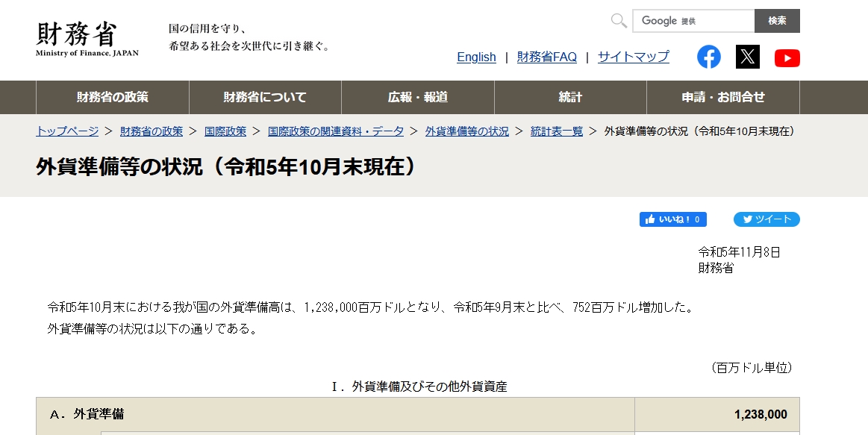Open the サイトマップ link
Viewport: 868px width, 435px height.
pyautogui.click(x=633, y=57)
